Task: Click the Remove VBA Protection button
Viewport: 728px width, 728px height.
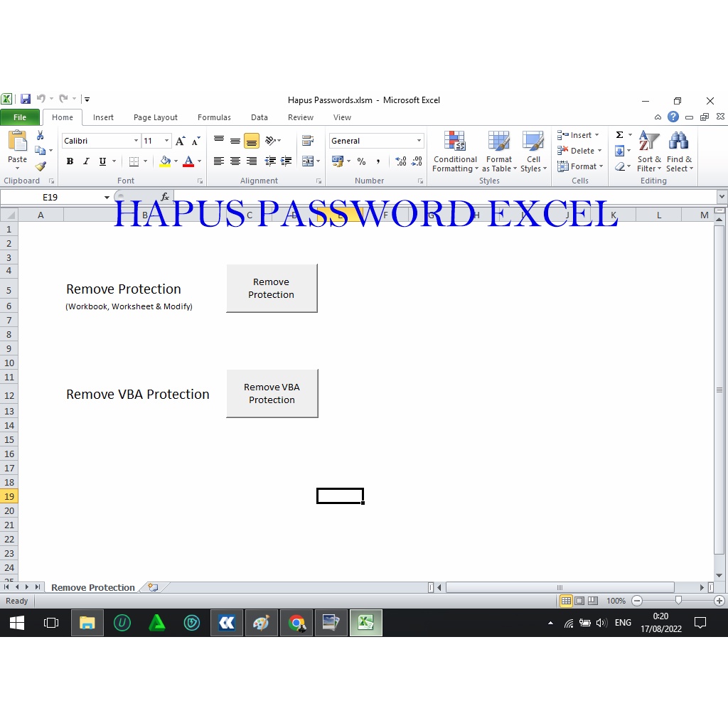Action: pos(272,393)
